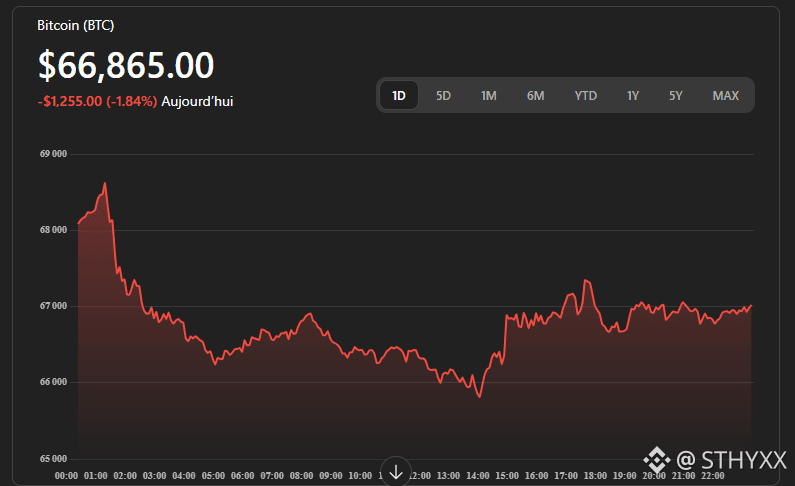
Task: Click the 66 000 axis label
Action: click(53, 382)
